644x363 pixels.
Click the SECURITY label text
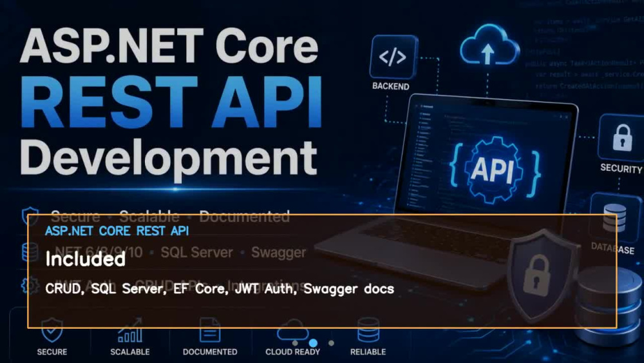point(621,168)
